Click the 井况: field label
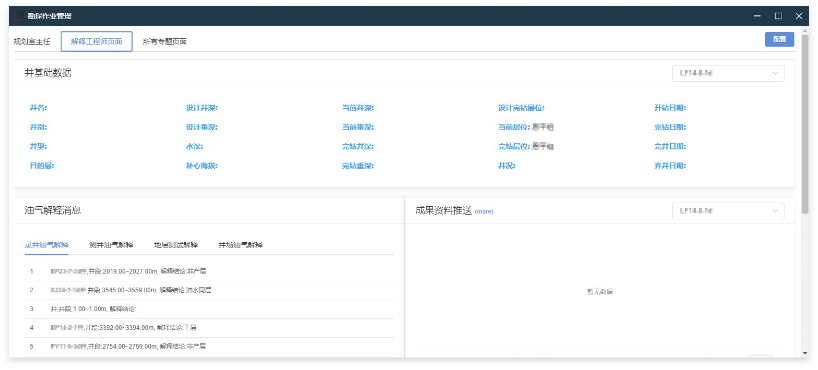The width and height of the screenshot is (818, 370). coord(507,166)
